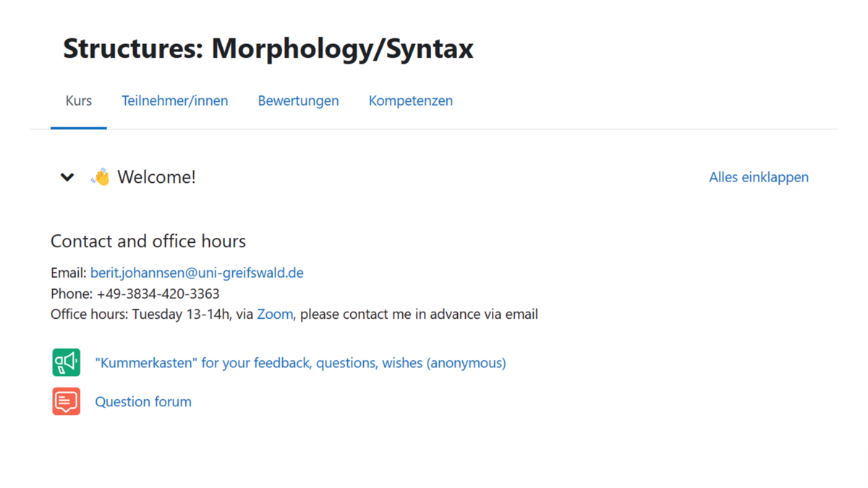
Task: Open the Kummerkasten anonymous feedback link
Action: point(300,363)
